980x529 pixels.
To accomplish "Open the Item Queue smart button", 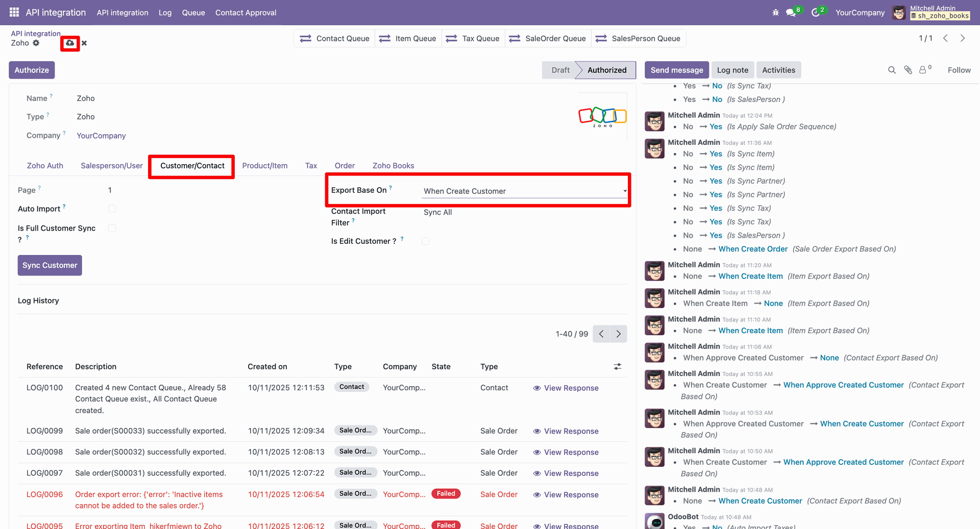I will tap(408, 38).
